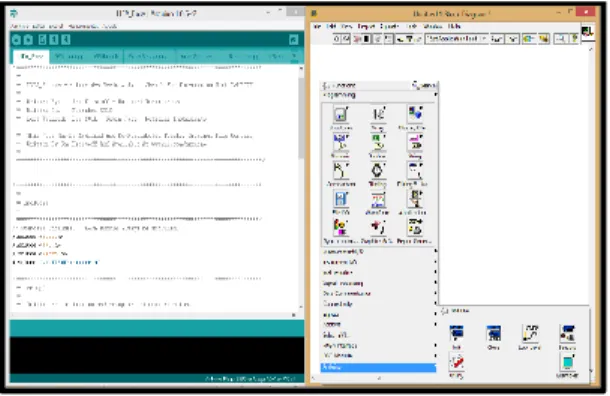
Task: Open the LabVIEW Help menu
Action: pos(454,26)
